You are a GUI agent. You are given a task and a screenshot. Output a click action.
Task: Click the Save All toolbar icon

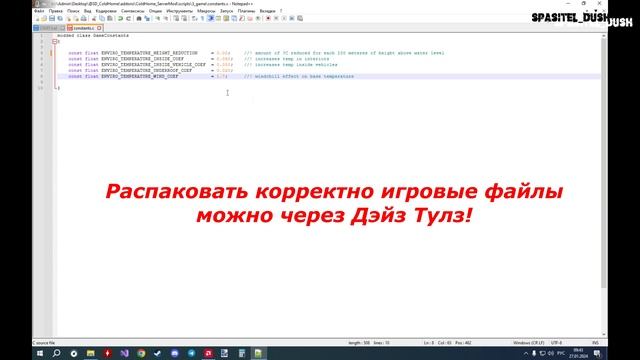[x=60, y=18]
